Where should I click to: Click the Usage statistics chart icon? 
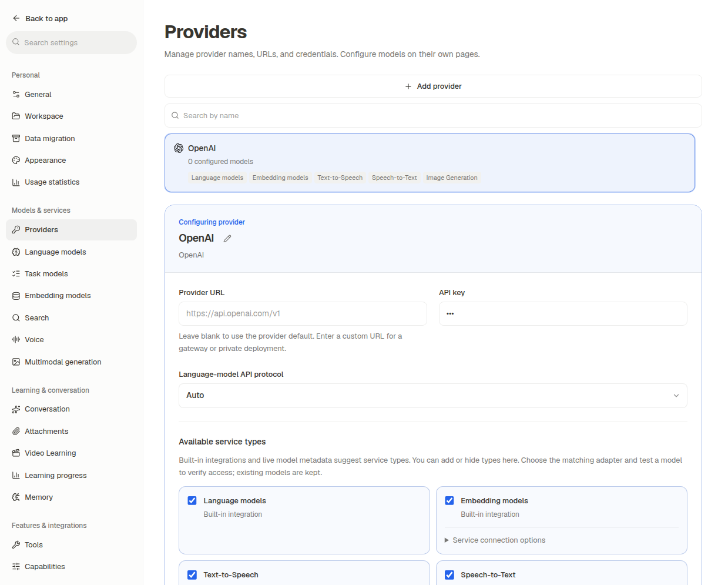[x=16, y=182]
